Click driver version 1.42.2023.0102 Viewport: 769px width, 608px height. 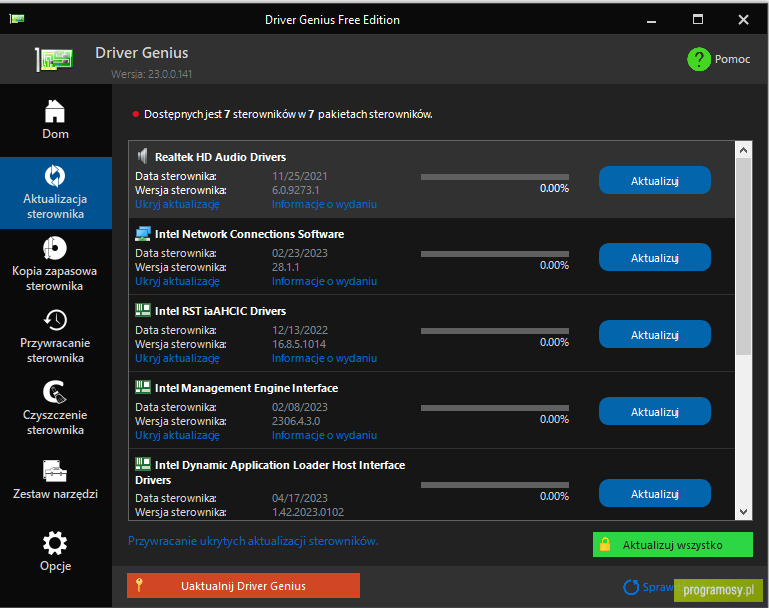tap(308, 512)
